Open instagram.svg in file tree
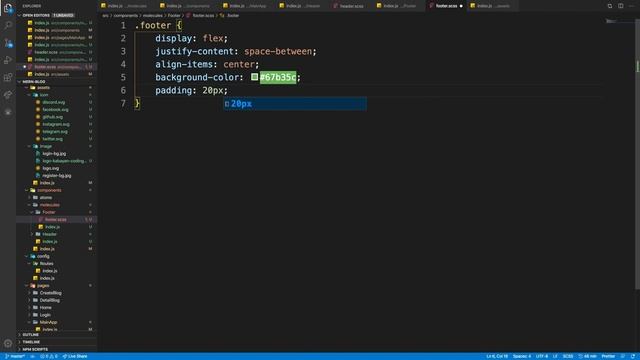 pyautogui.click(x=56, y=124)
